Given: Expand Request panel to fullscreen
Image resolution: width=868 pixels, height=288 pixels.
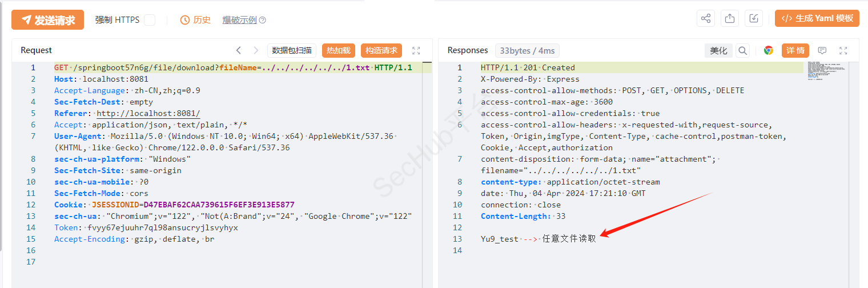Looking at the screenshot, I should 416,50.
